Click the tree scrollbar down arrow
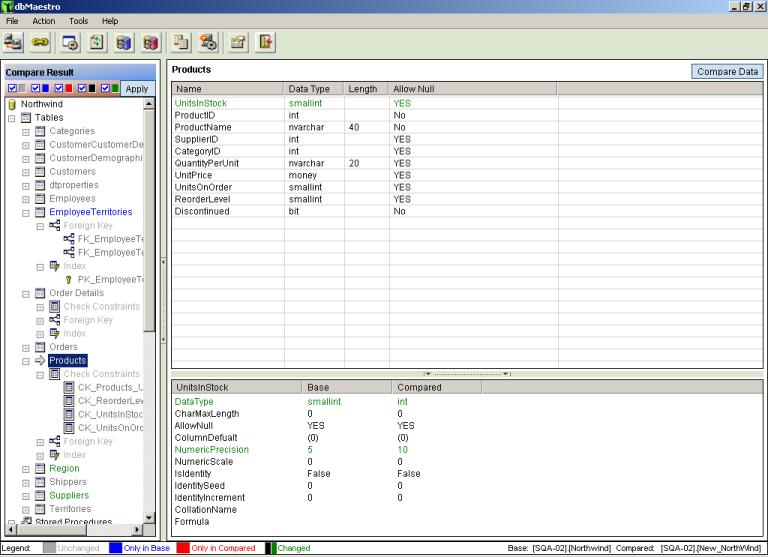This screenshot has height=557, width=768. 149,517
